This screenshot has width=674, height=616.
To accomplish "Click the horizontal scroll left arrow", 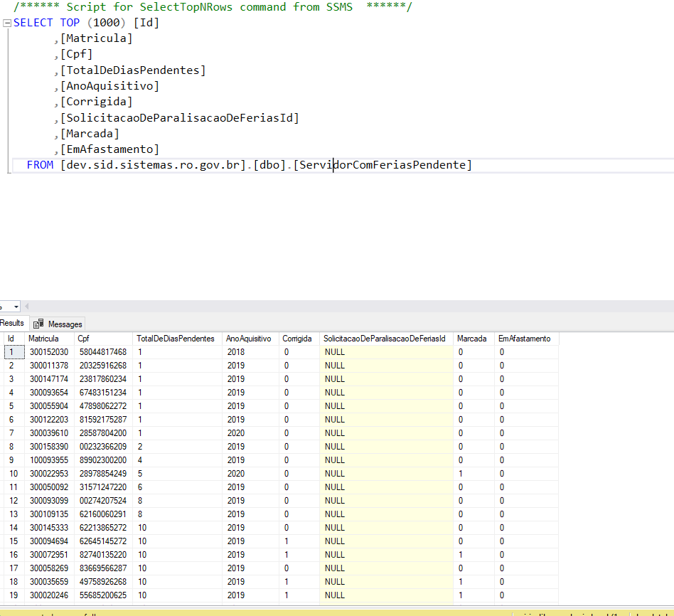I will coord(26,307).
